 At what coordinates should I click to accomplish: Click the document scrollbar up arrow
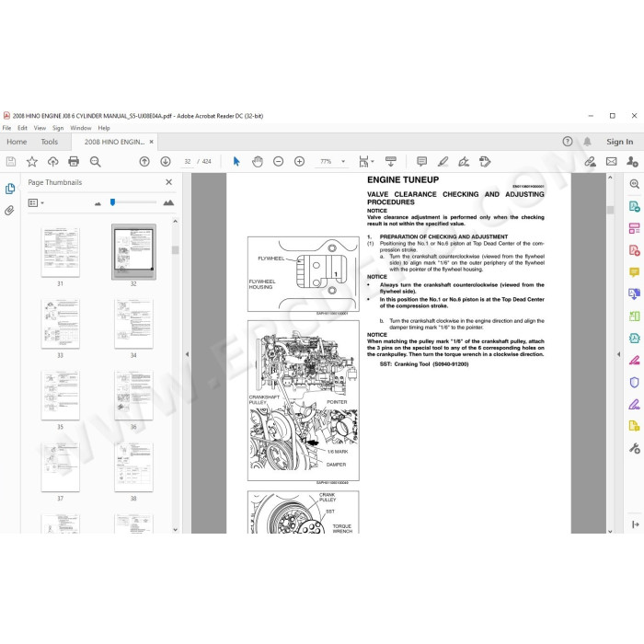click(610, 178)
